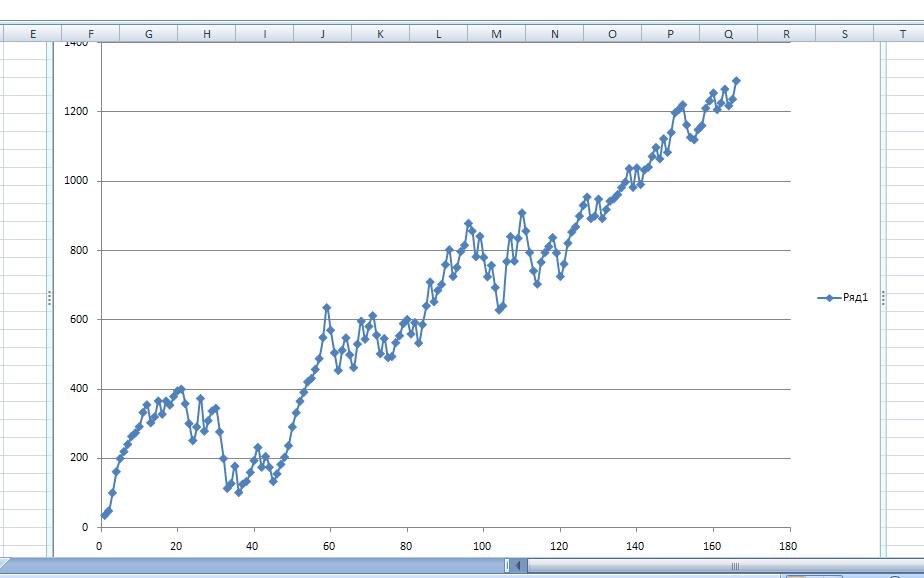The height and width of the screenshot is (578, 924).
Task: Select column T header
Action: pos(900,34)
